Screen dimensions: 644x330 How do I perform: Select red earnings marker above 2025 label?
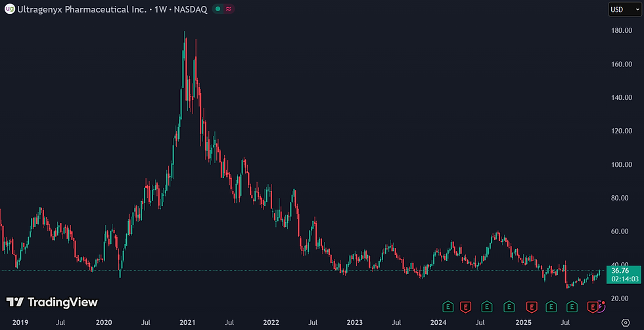[x=532, y=306]
